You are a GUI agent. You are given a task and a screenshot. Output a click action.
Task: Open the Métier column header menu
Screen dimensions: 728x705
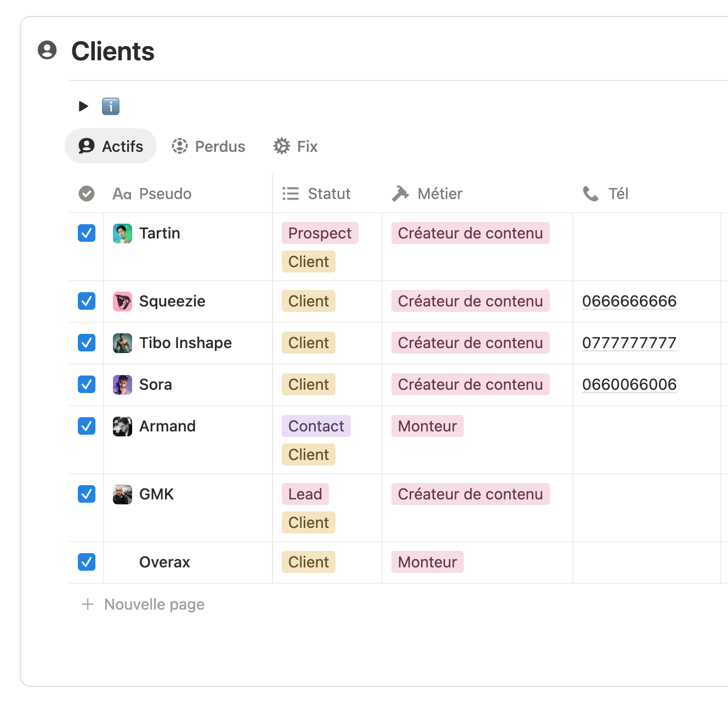click(x=440, y=194)
